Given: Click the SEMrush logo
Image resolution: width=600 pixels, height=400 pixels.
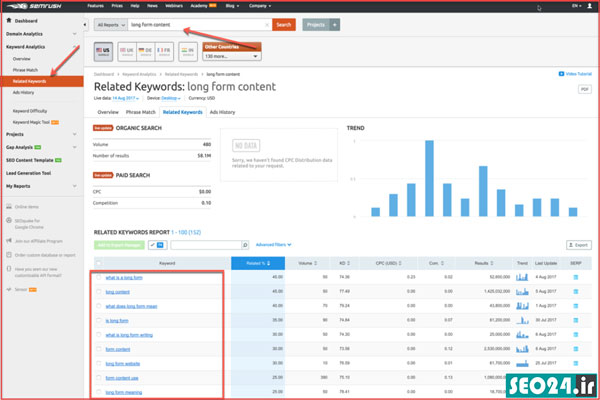Looking at the screenshot, I should [33, 6].
